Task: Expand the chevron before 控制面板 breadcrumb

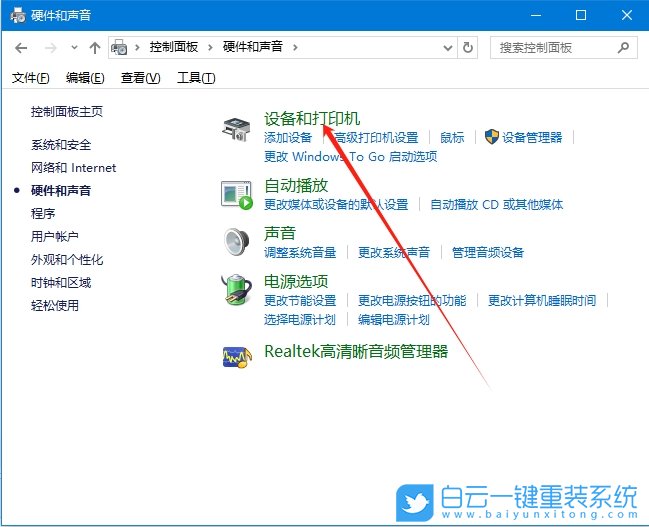Action: tap(137, 48)
